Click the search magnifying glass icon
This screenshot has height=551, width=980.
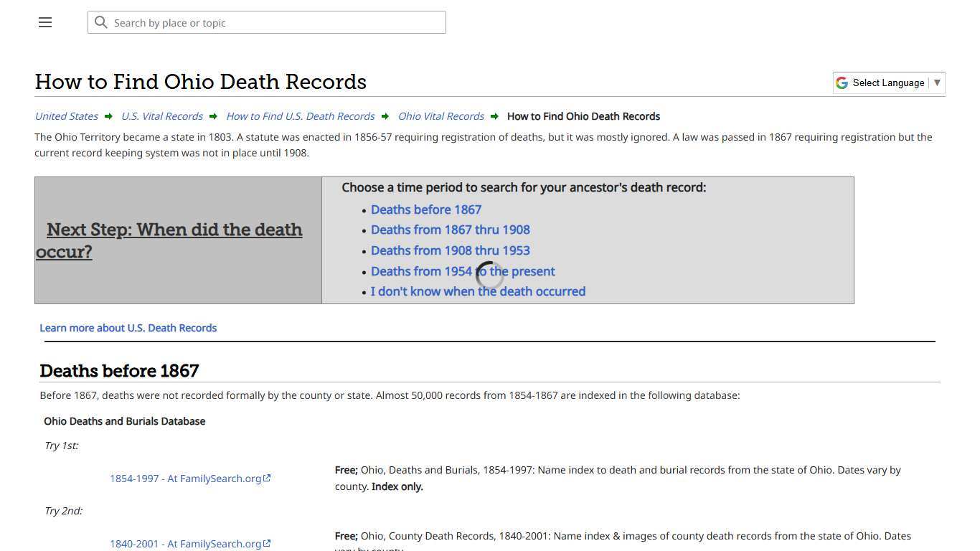[101, 22]
